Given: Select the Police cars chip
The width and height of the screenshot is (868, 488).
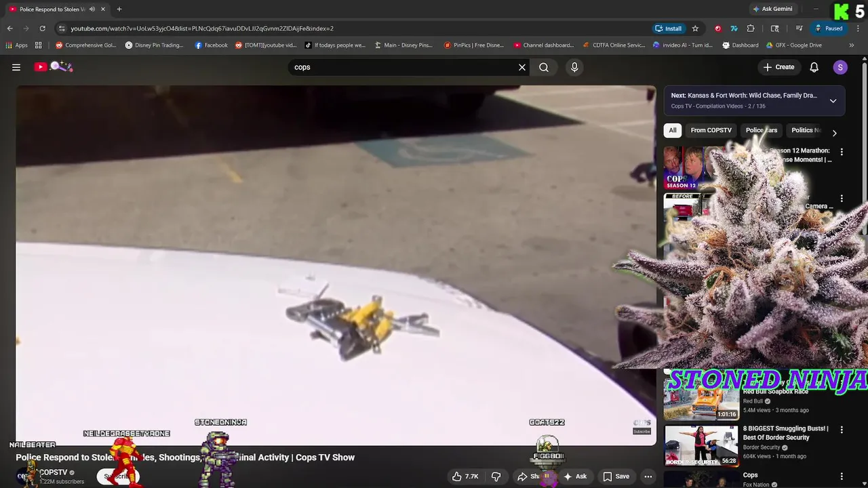Looking at the screenshot, I should [x=762, y=130].
